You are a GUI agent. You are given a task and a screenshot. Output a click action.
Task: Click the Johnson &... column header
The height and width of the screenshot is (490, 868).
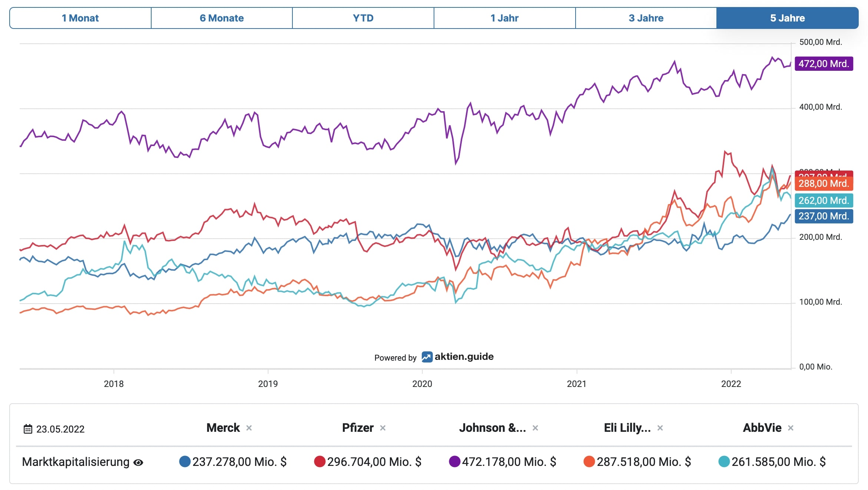pyautogui.click(x=493, y=428)
